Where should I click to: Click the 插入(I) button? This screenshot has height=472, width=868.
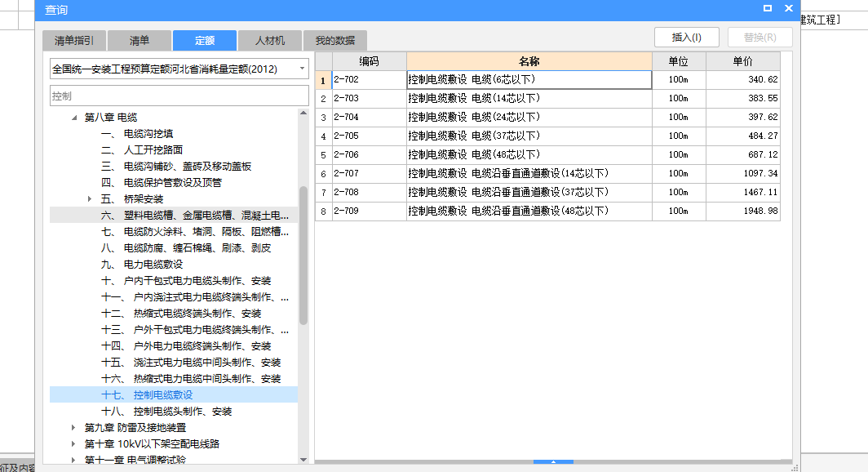pyautogui.click(x=686, y=37)
